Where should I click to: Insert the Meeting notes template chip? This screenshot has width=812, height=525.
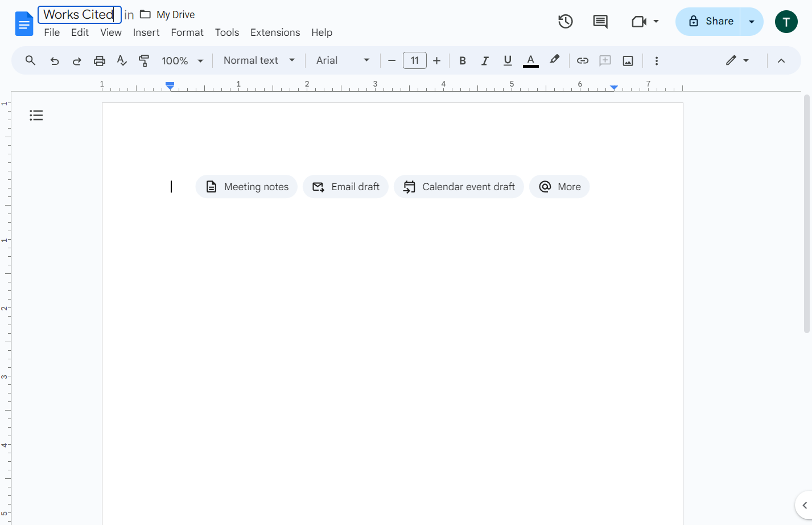point(246,187)
